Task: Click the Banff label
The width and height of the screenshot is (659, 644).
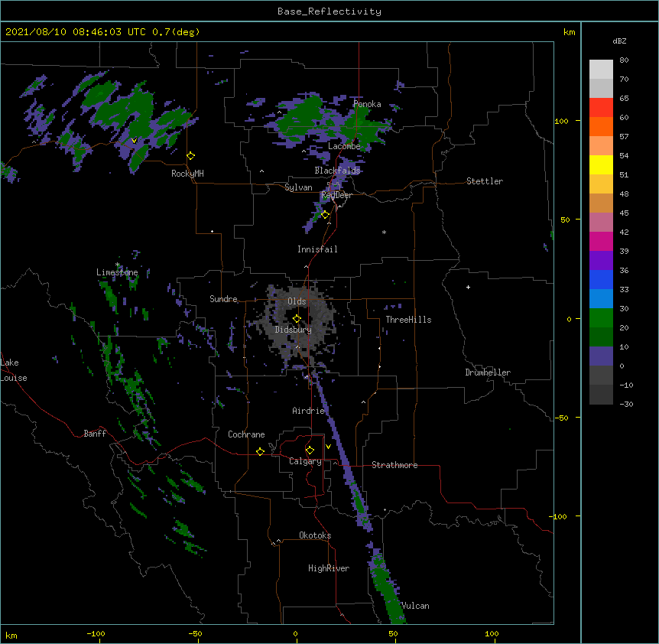Action: point(95,434)
